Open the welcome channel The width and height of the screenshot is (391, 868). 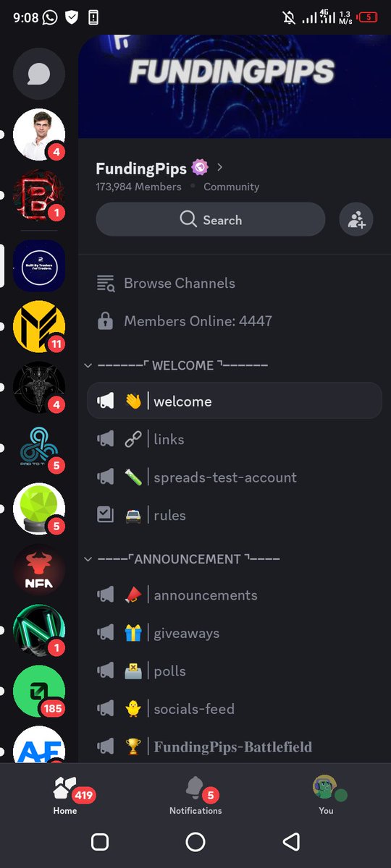pyautogui.click(x=234, y=401)
